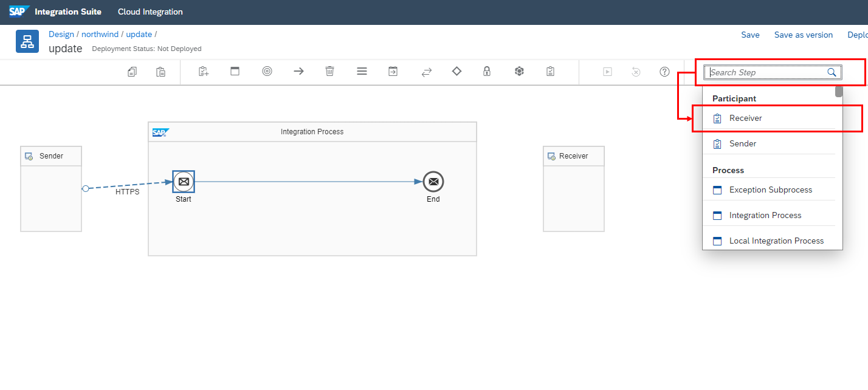This screenshot has height=390, width=868.
Task: Click the security lock toolbar icon
Action: [x=486, y=72]
